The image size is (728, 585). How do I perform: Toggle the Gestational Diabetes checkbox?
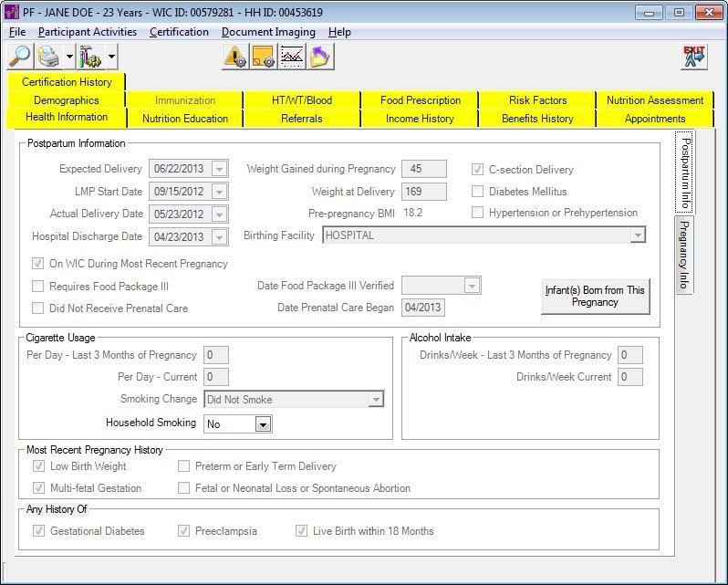pos(38,530)
